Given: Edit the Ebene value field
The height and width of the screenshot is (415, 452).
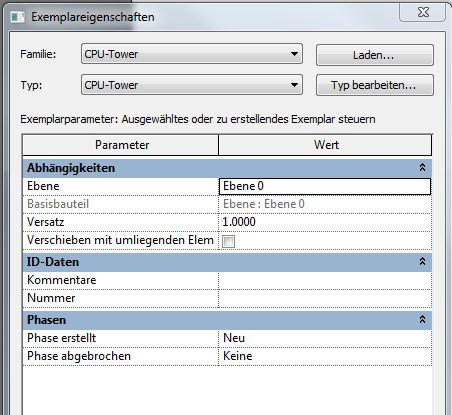Looking at the screenshot, I should tap(325, 186).
